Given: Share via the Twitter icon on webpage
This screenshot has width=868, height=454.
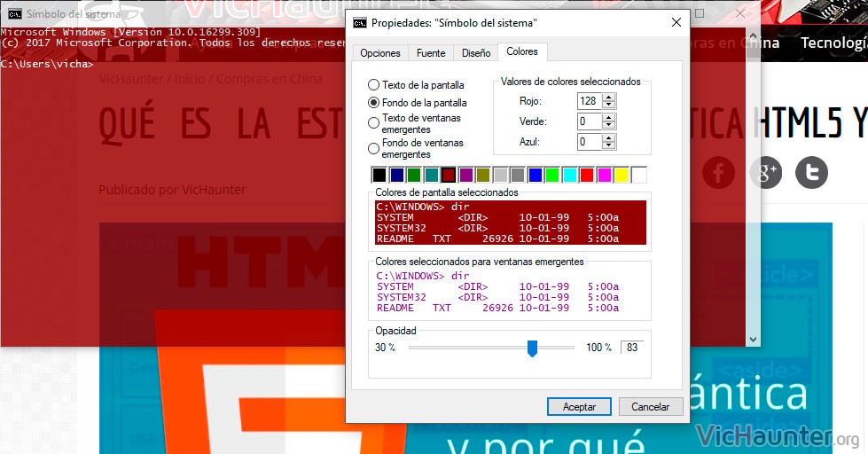Looking at the screenshot, I should [x=811, y=173].
